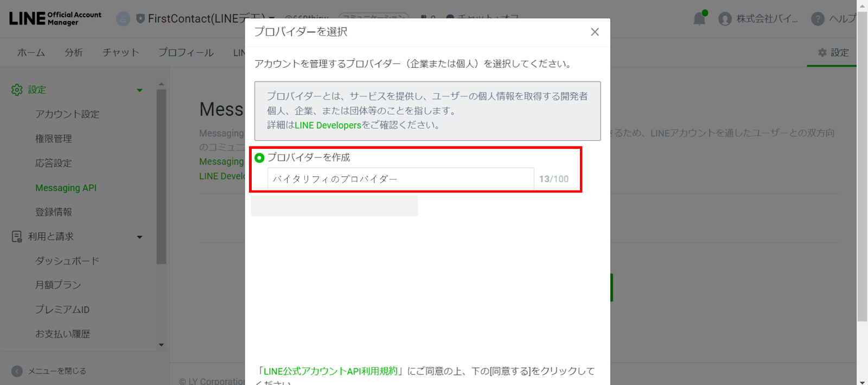This screenshot has height=385, width=868.
Task: Open Registration info in sidebar
Action: pyautogui.click(x=54, y=212)
